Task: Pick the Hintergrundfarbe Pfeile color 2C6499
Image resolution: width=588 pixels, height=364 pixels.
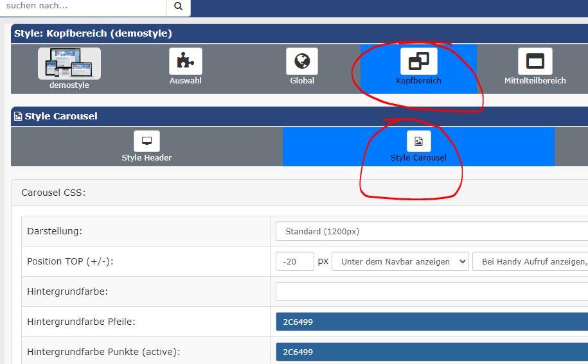Action: 431,322
